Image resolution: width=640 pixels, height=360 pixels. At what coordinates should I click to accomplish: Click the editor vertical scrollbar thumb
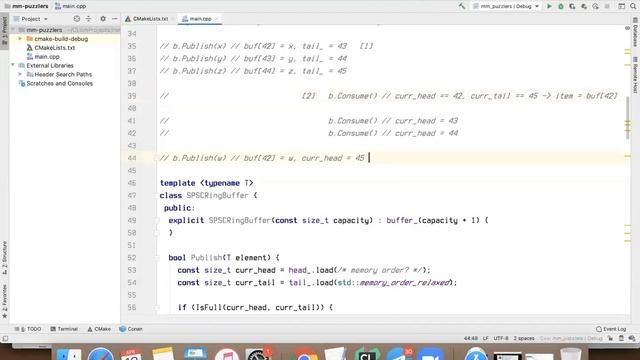click(628, 118)
